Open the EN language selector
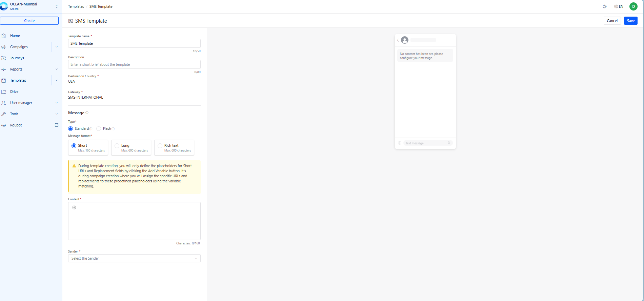 click(x=619, y=6)
